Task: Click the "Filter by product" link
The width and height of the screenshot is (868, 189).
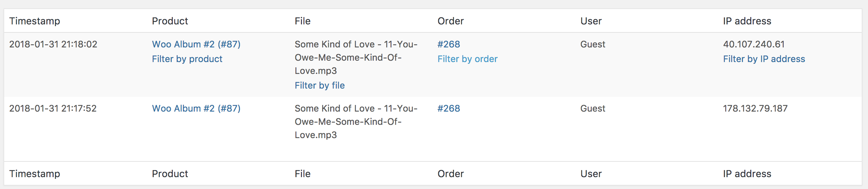Action: coord(187,59)
